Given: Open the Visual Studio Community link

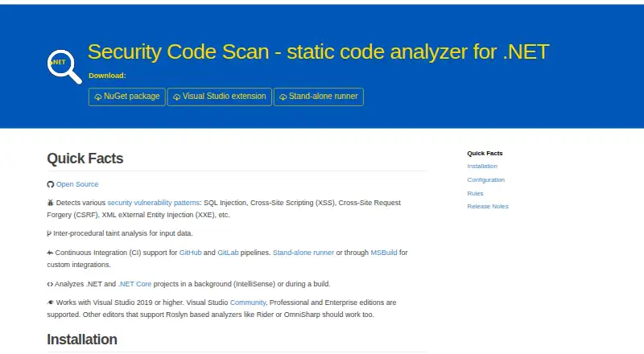Looking at the screenshot, I should pos(248,303).
